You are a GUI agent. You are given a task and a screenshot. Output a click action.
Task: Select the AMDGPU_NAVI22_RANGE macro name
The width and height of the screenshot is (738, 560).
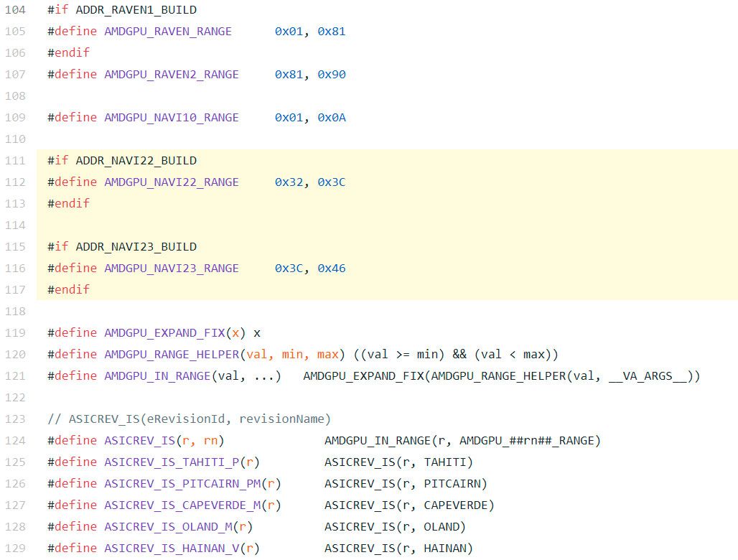(x=171, y=182)
